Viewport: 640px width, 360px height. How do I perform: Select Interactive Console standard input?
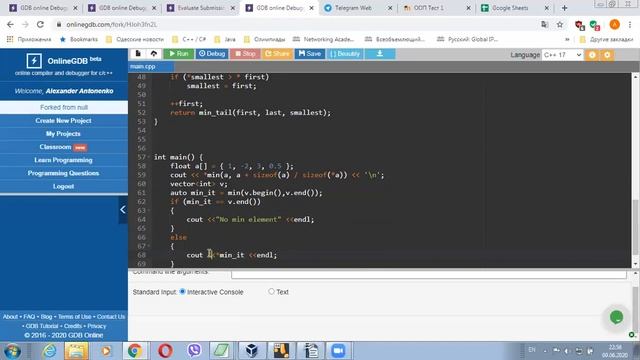[x=182, y=291]
